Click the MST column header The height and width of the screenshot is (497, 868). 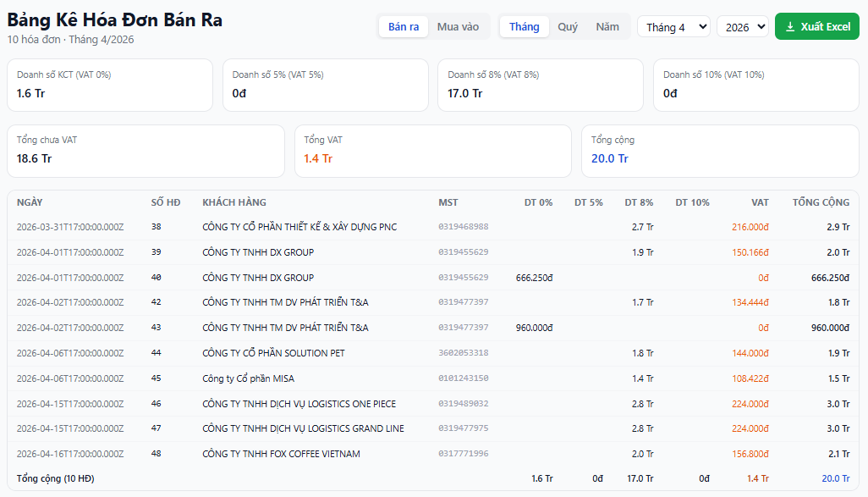[448, 202]
